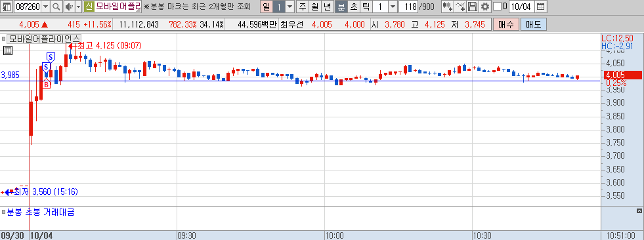
Task: Click the candlestick chart type icon
Action: (447, 6)
